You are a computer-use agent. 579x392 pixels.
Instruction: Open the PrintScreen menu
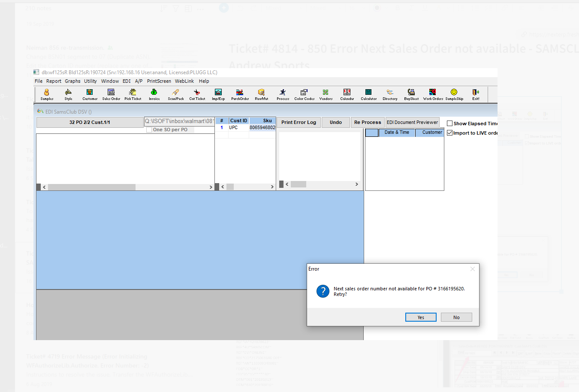coord(159,81)
